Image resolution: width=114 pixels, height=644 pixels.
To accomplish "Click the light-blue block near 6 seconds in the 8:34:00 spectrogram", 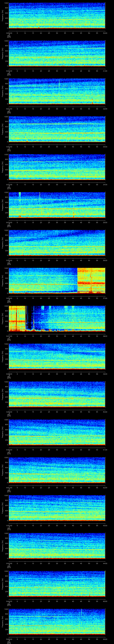I will point(20,196).
